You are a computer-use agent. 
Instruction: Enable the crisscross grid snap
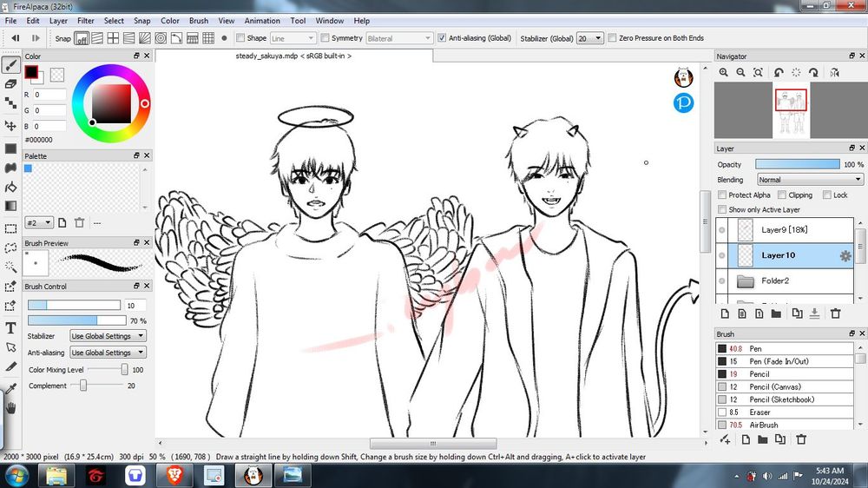coord(113,38)
